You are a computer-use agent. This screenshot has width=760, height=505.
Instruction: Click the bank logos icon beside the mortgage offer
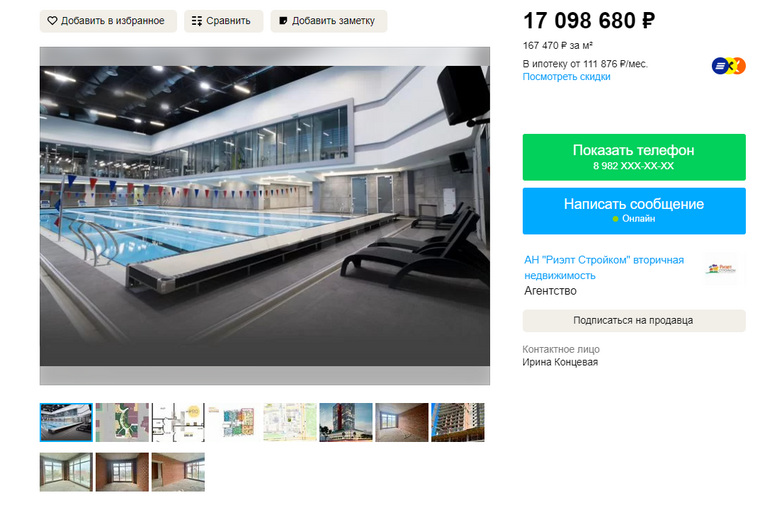pyautogui.click(x=728, y=65)
